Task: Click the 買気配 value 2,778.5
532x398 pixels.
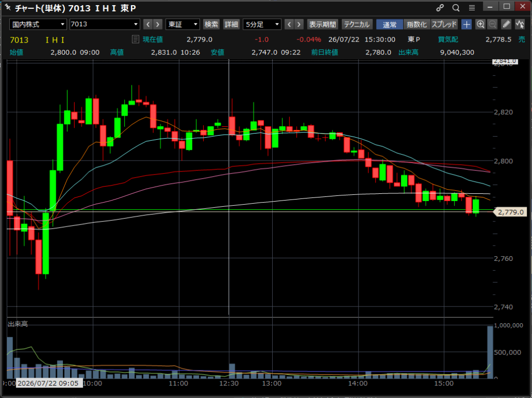Action: 498,39
